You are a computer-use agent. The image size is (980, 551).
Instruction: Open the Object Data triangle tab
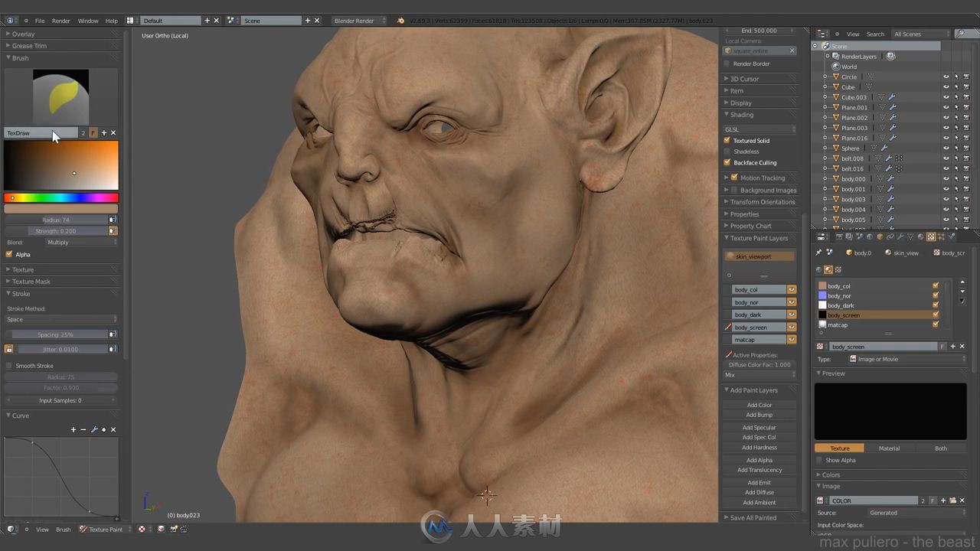pyautogui.click(x=910, y=237)
